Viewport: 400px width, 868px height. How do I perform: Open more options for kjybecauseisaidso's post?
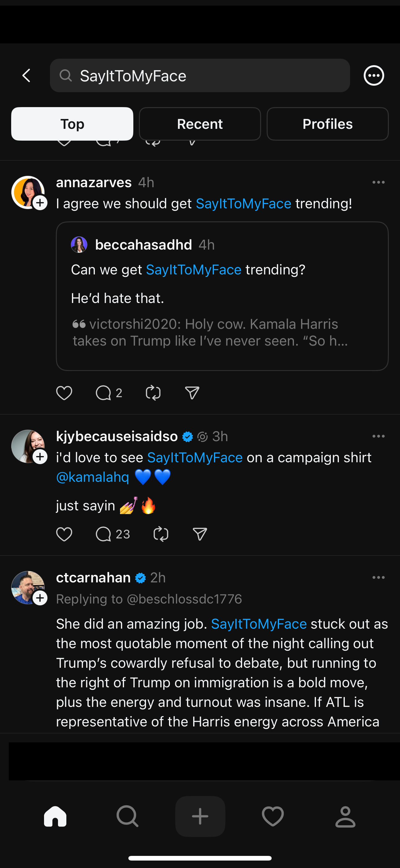pos(379,436)
